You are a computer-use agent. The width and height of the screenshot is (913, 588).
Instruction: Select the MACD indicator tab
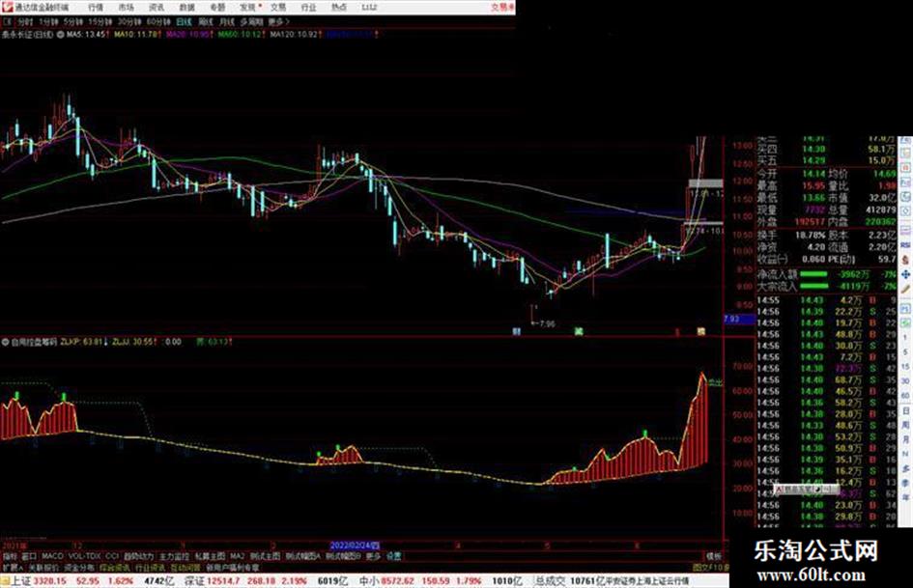[52, 556]
